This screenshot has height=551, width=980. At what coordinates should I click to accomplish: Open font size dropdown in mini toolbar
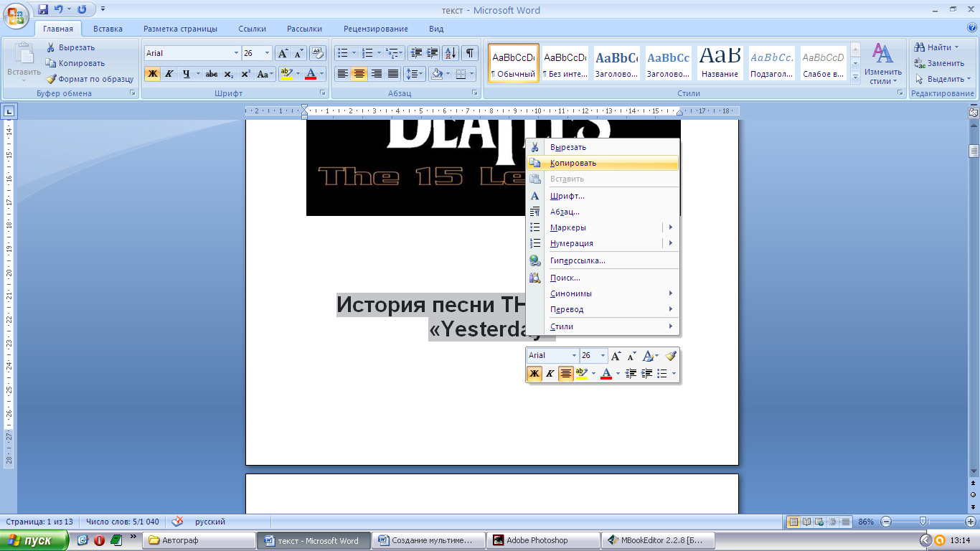603,356
